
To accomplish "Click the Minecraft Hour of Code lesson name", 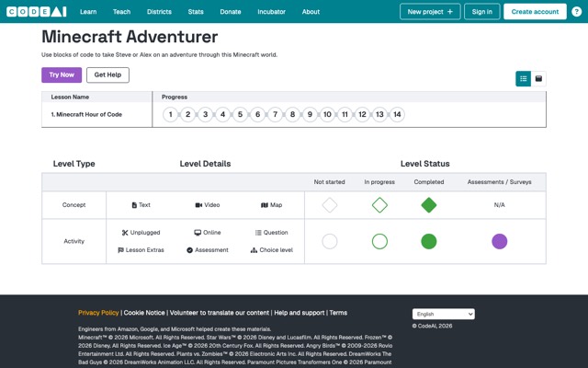I will point(86,114).
